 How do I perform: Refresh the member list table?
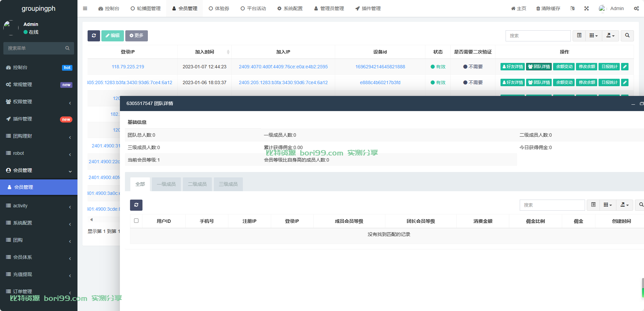pos(94,36)
